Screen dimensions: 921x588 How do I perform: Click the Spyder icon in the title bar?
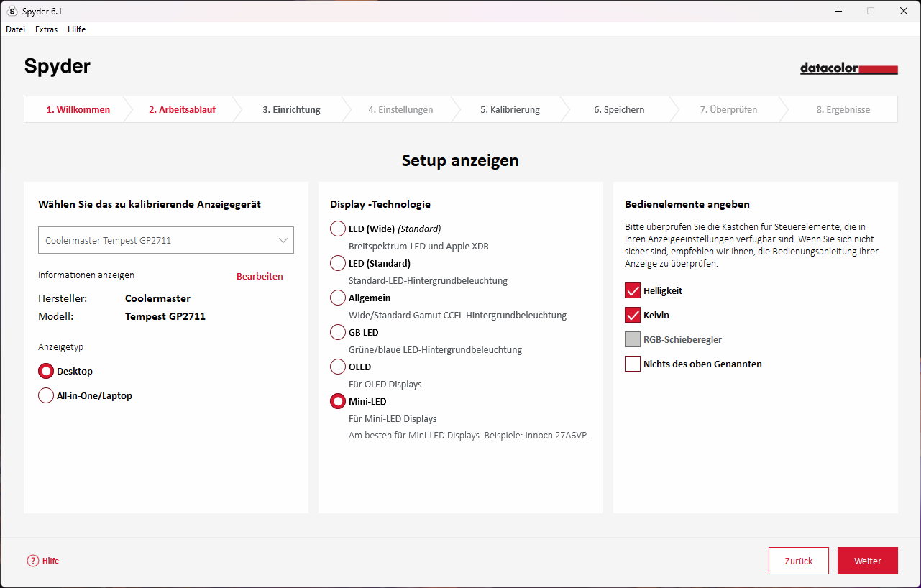coord(11,11)
